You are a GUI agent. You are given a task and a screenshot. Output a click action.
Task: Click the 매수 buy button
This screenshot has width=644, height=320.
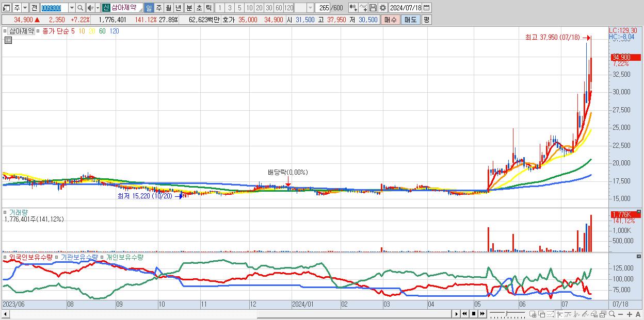click(391, 20)
